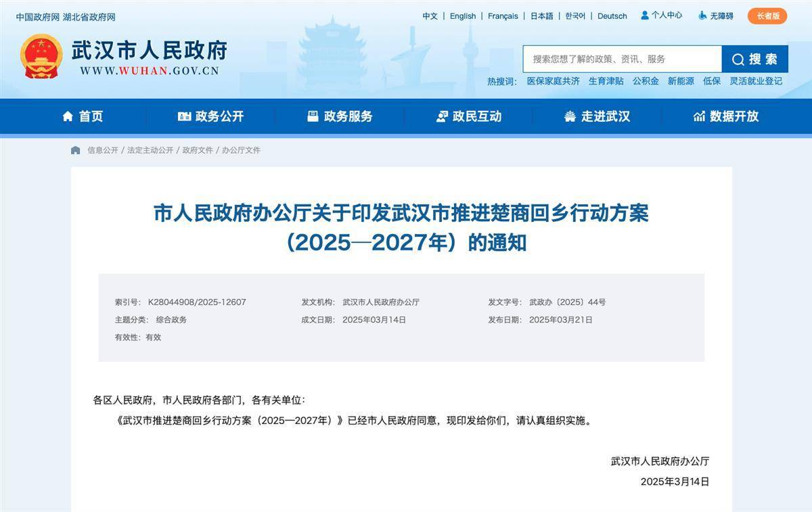Click the 数据开放 chart icon
812x512 pixels.
[x=699, y=116]
